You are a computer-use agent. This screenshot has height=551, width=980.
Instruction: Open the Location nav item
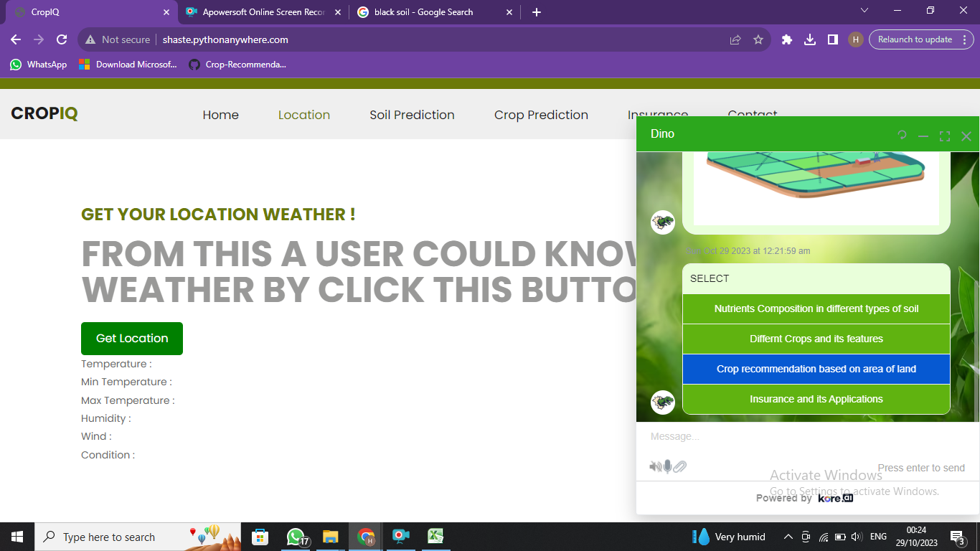(304, 115)
